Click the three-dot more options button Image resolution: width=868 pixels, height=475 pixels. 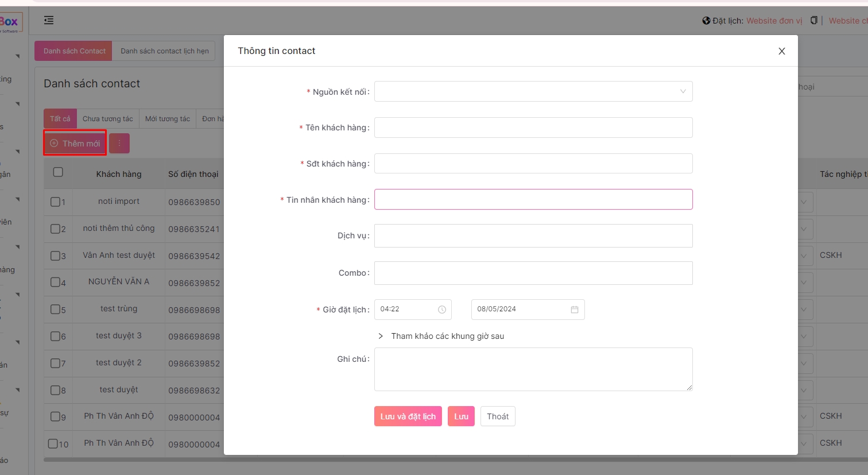(x=119, y=144)
